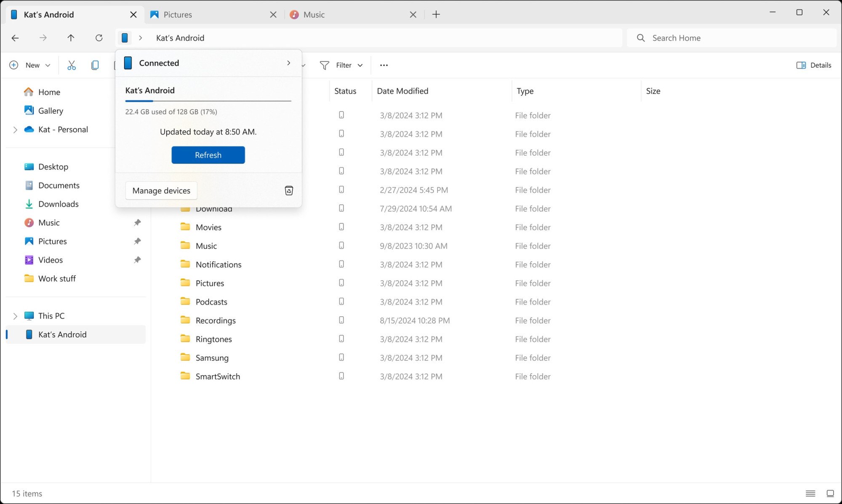The width and height of the screenshot is (842, 504).
Task: Click Manage devices link in popup
Action: pyautogui.click(x=161, y=190)
